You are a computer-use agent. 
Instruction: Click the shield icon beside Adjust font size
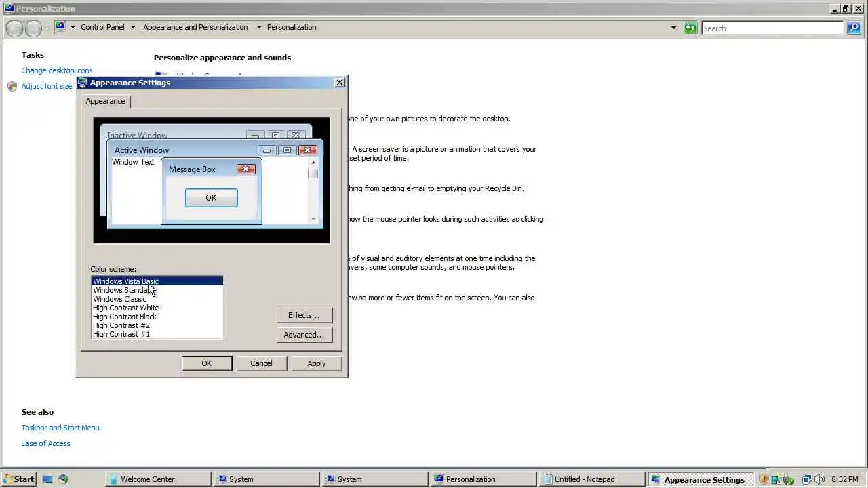[x=12, y=87]
